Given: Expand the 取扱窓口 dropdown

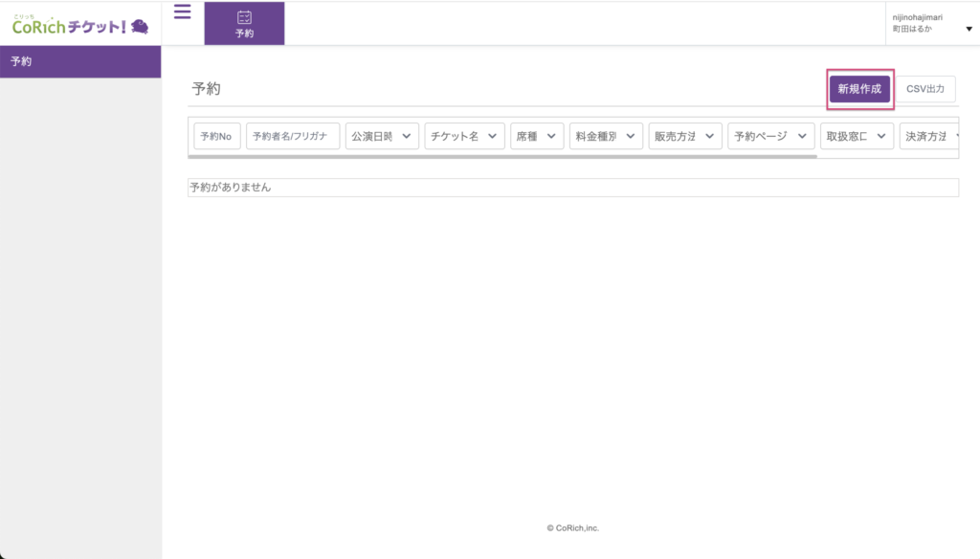Looking at the screenshot, I should pos(857,137).
